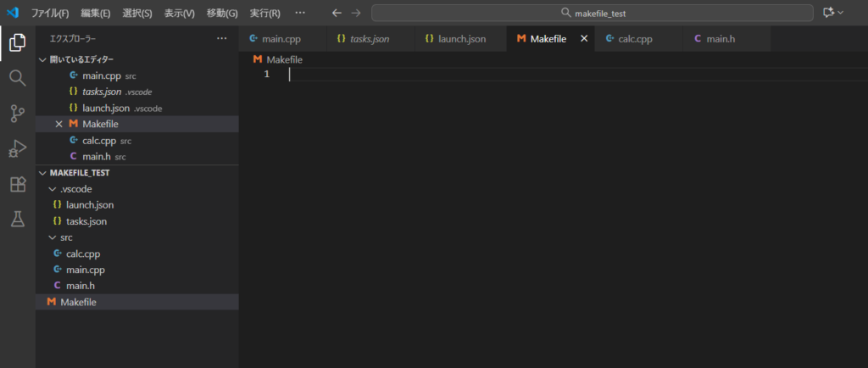Open the Source Control view icon
The width and height of the screenshot is (868, 368).
[17, 114]
